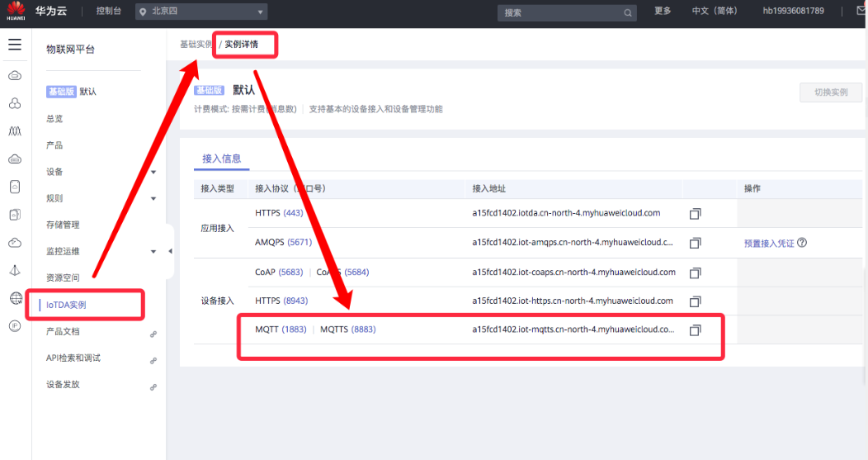This screenshot has width=868, height=460.
Task: Open 存储管理 in the sidebar
Action: tap(63, 225)
